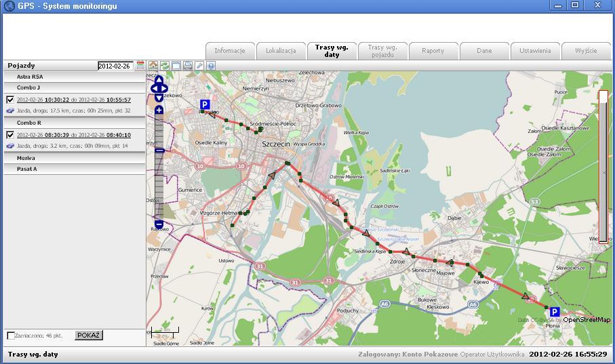Viewport: 615px width, 364px height.
Task: Expand the collapsed right-side map panel
Action: tap(603, 167)
